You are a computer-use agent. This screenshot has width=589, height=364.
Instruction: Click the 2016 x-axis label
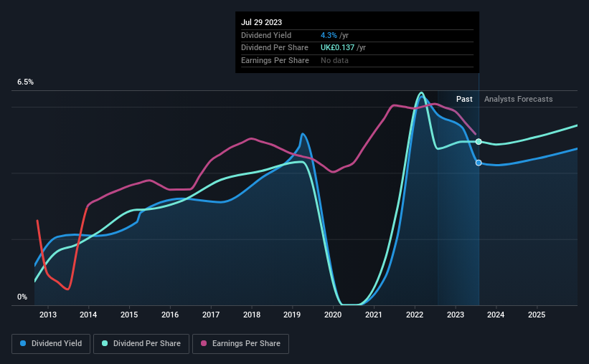pyautogui.click(x=170, y=315)
